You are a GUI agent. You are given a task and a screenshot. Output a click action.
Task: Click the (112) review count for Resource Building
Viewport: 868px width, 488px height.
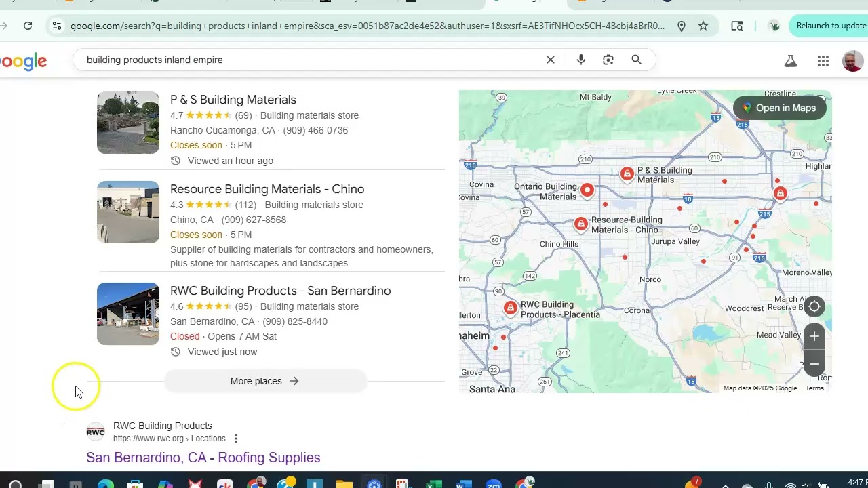pyautogui.click(x=245, y=205)
